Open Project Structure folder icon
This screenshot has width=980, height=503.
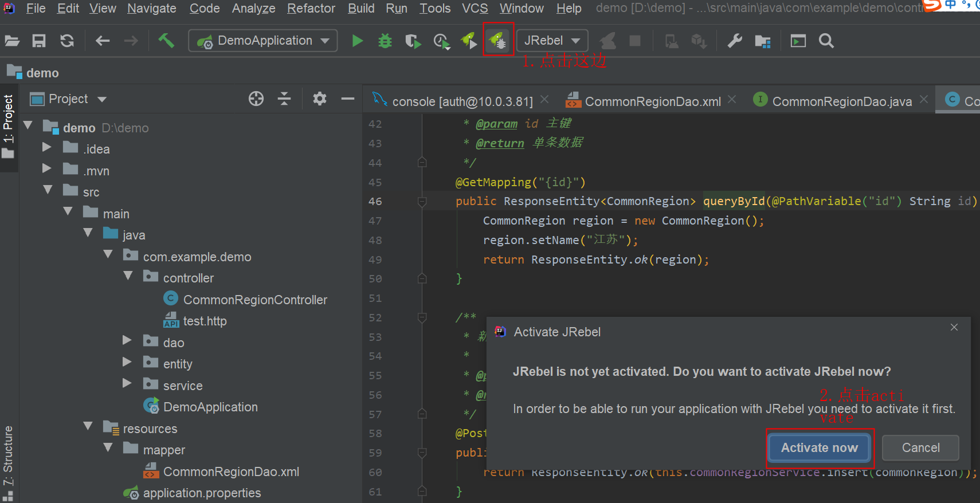[x=763, y=41]
